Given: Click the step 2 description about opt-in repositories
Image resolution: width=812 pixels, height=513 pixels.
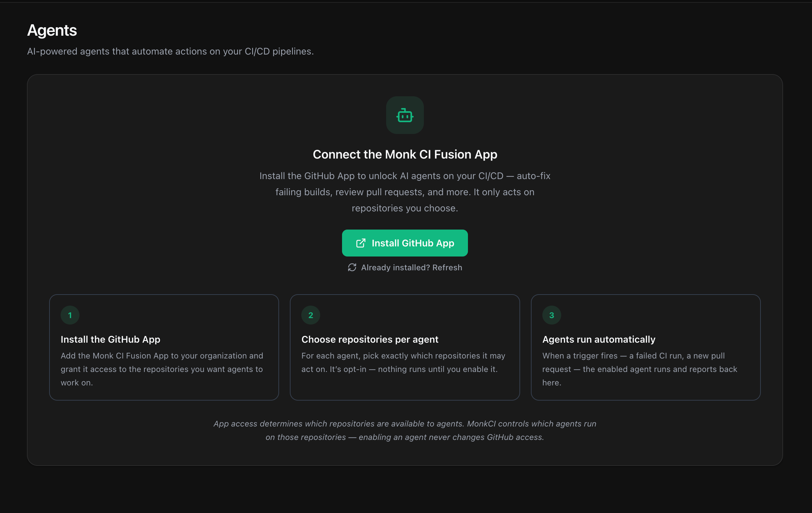Looking at the screenshot, I should 403,362.
